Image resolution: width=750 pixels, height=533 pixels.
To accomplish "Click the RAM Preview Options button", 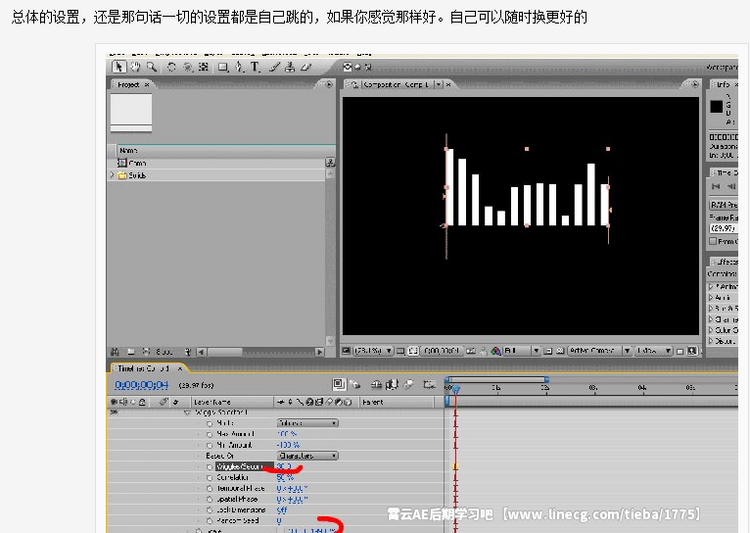I will click(x=723, y=205).
